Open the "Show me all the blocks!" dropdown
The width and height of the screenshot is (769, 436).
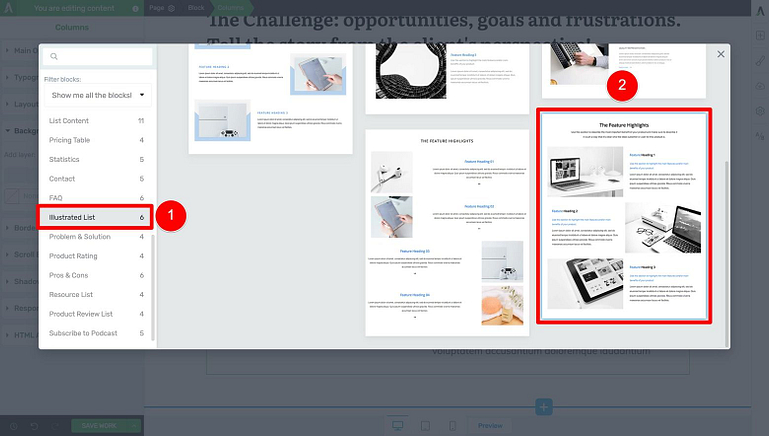97,95
